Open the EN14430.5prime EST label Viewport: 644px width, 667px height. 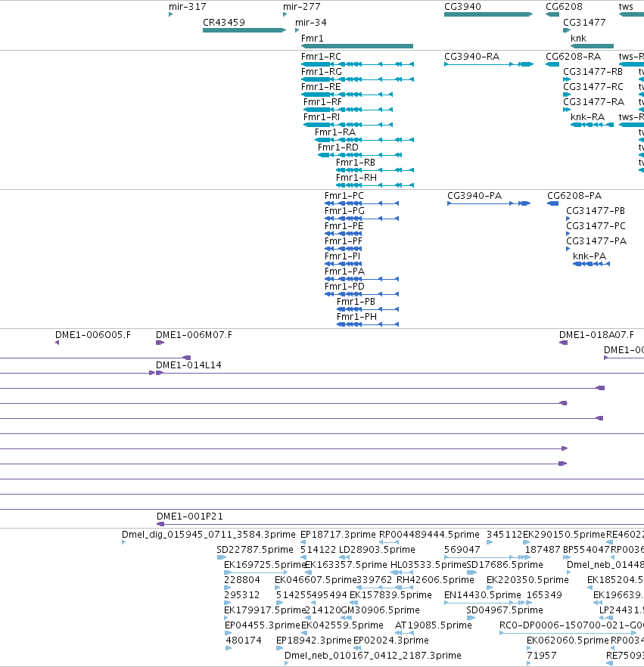tap(482, 594)
